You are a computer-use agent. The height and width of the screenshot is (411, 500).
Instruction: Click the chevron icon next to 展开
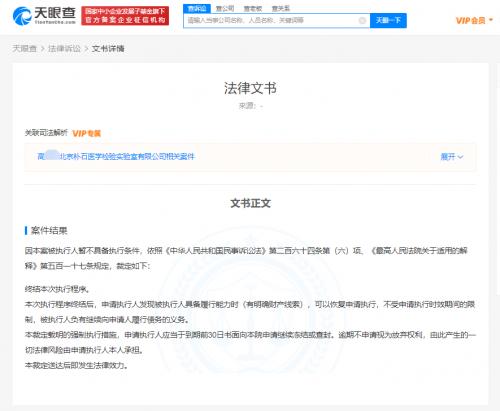(460, 157)
